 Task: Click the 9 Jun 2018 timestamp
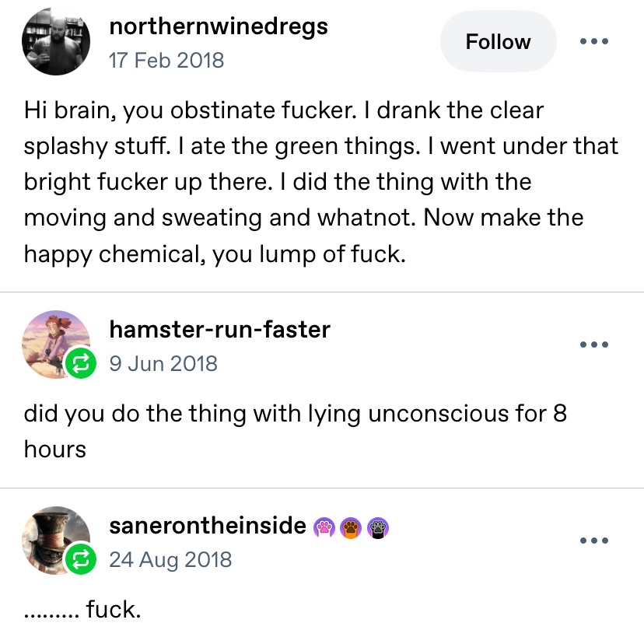coord(163,363)
